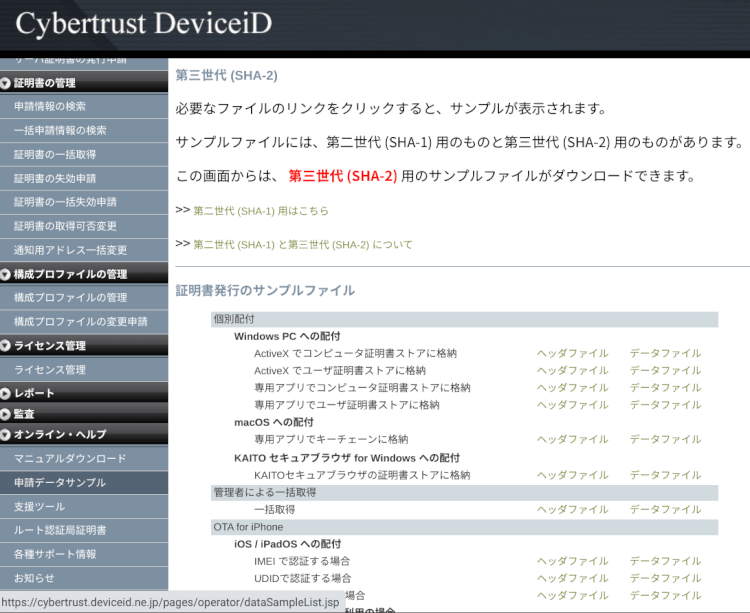
Task: Open データファイル for 一括取得
Action: 665,510
